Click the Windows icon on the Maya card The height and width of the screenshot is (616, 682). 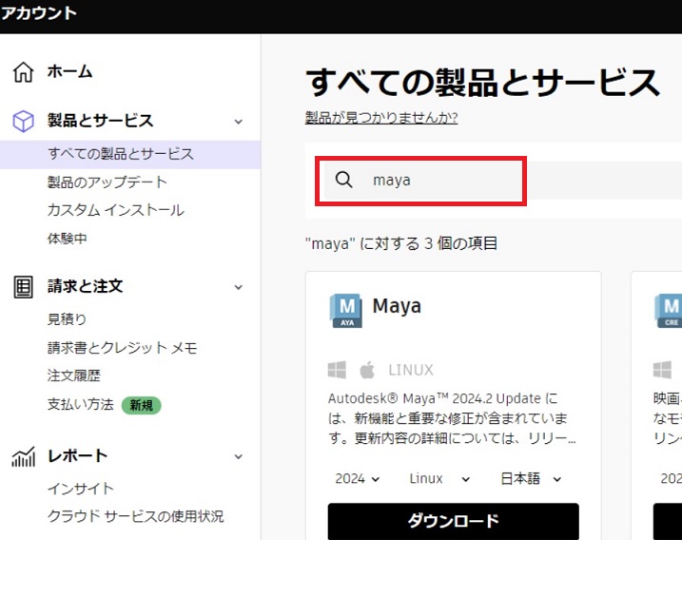pos(337,370)
